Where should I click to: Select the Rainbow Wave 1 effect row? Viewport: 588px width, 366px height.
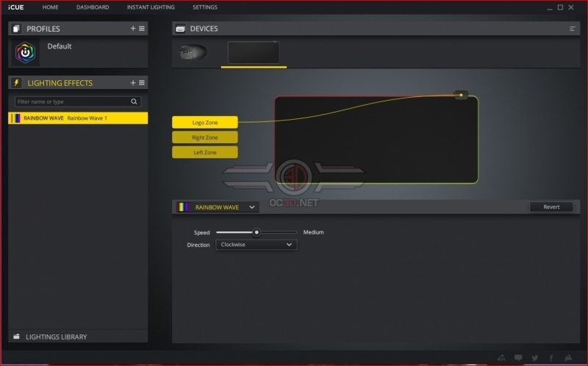(78, 118)
